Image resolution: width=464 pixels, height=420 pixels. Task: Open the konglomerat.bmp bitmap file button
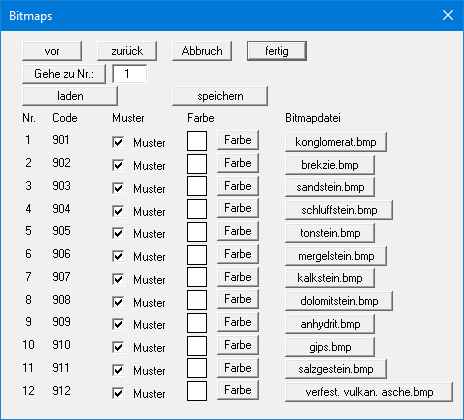click(336, 142)
